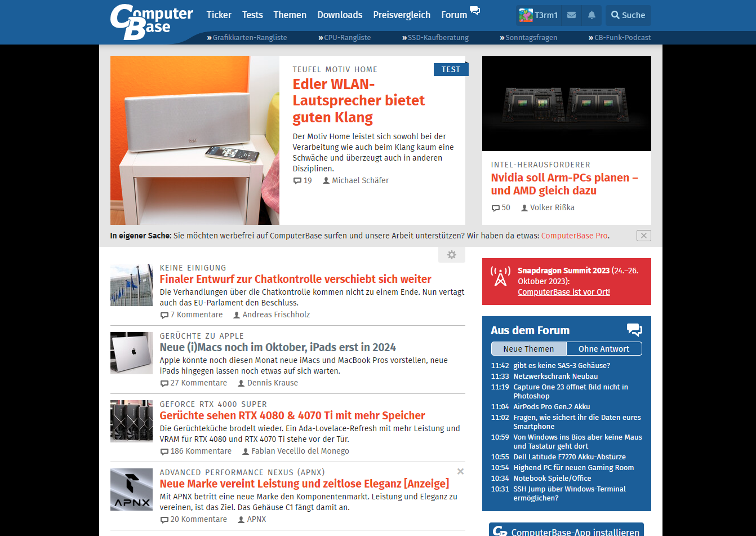Open the speech-bubble icon in 'Aus dem Forum'
Viewport: 756px width, 536px height.
tap(634, 330)
